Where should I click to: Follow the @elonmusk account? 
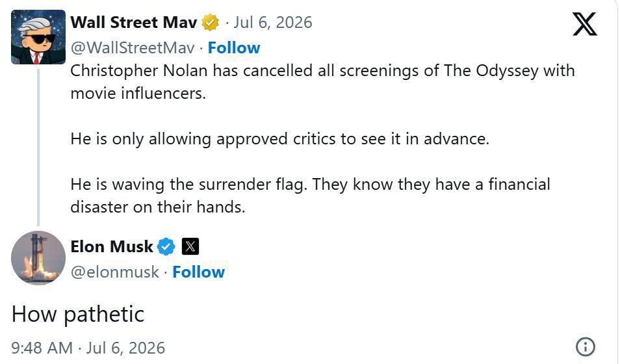(198, 272)
